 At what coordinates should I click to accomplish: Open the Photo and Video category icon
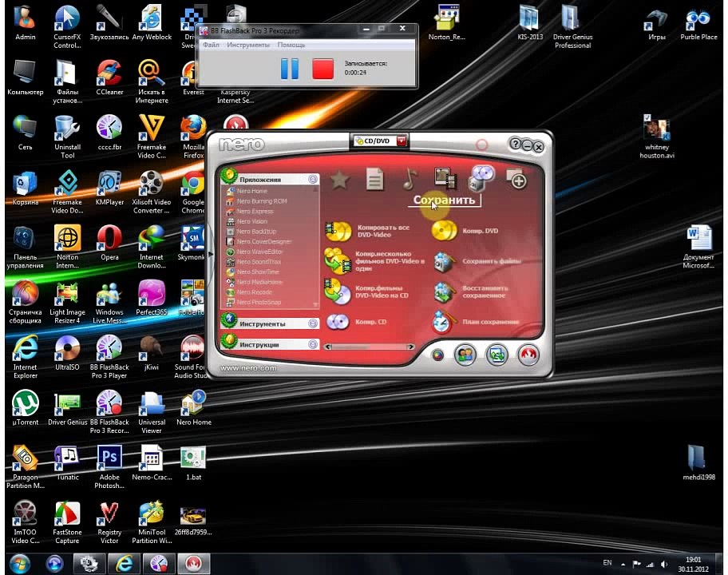[445, 178]
